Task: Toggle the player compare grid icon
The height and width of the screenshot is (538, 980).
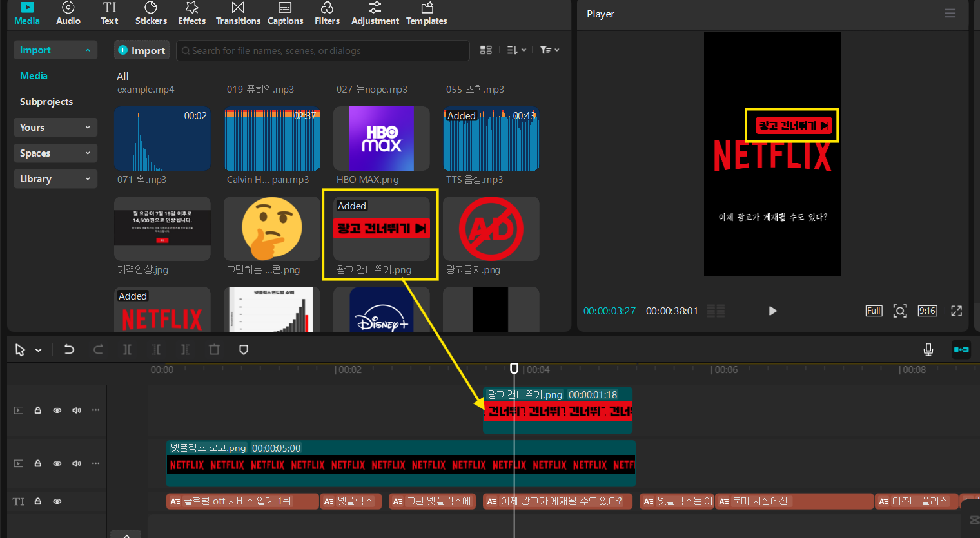Action: (x=716, y=311)
